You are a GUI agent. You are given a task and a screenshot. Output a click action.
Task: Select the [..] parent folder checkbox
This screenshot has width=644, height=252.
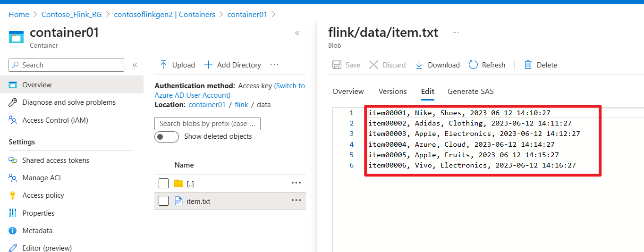coord(163,183)
